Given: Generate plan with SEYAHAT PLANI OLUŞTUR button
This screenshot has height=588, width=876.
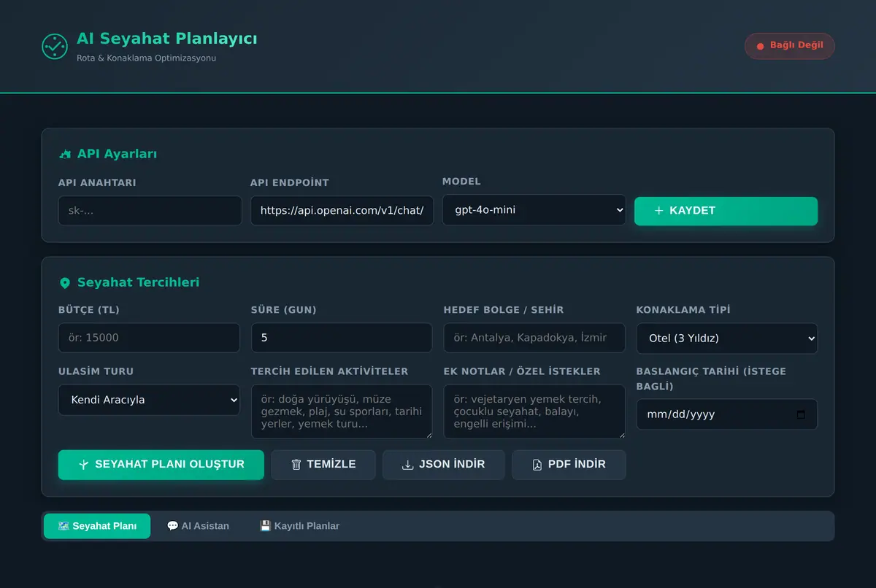Looking at the screenshot, I should (161, 465).
